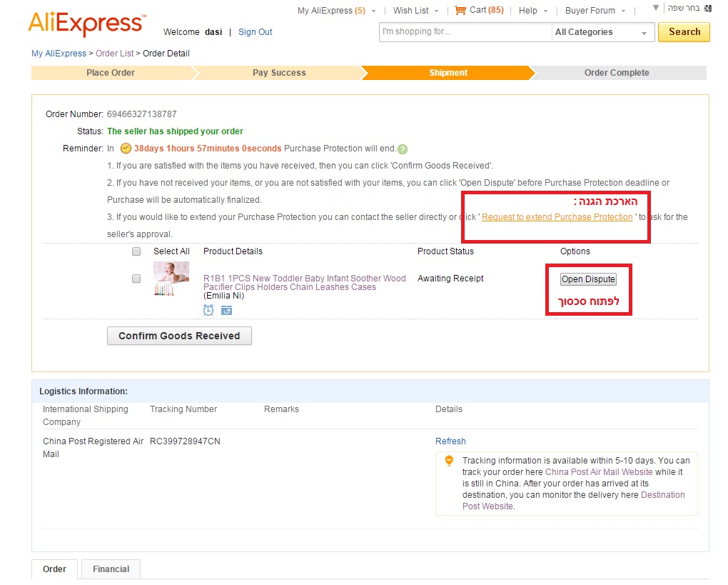Click tracking number RC399728947CN
Screen dimensions: 728x585
pyautogui.click(x=185, y=441)
